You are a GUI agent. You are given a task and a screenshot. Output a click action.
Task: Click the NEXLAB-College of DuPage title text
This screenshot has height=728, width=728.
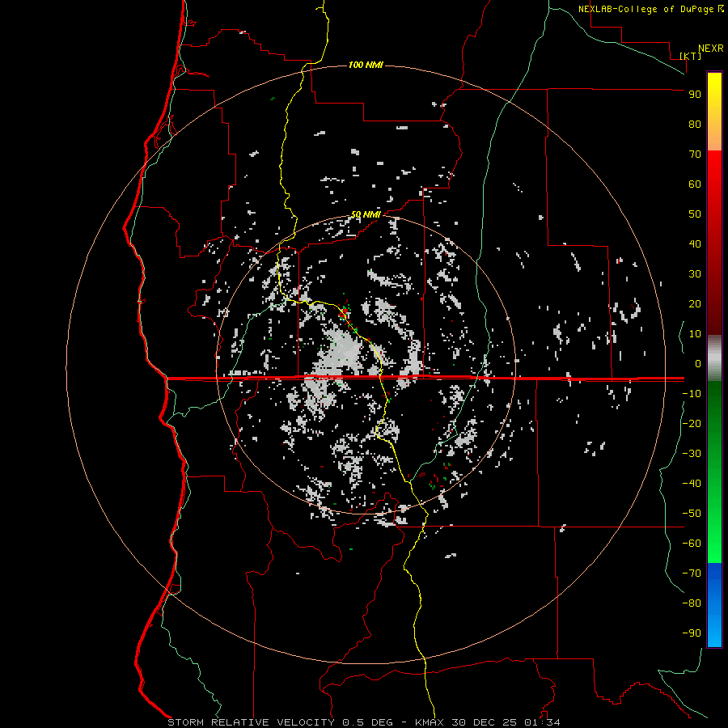[x=647, y=9]
